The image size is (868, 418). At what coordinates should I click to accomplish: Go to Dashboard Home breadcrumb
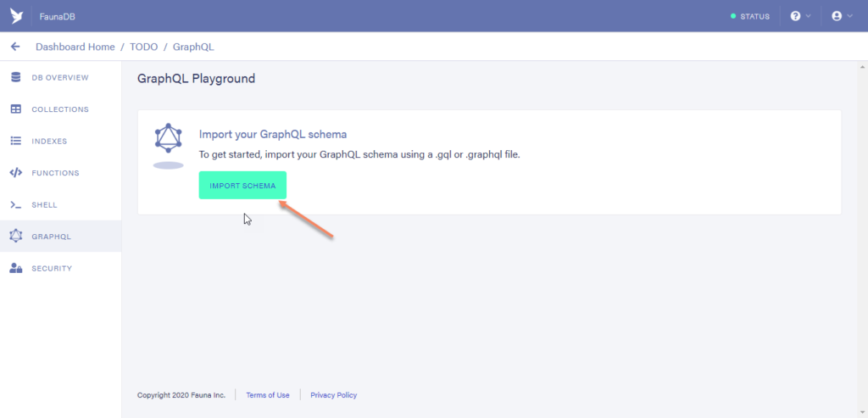pos(75,47)
